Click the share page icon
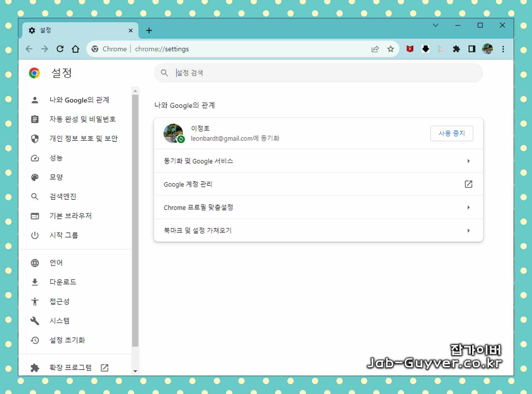This screenshot has width=532, height=394. click(375, 49)
